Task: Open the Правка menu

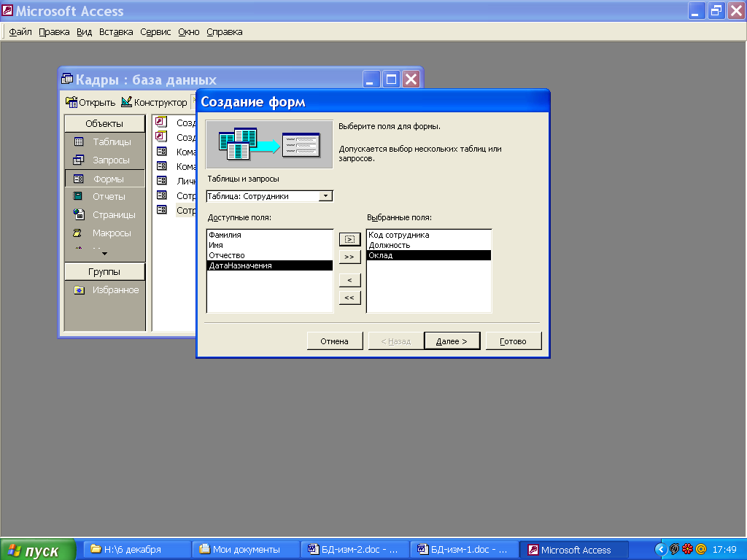Action: [54, 32]
